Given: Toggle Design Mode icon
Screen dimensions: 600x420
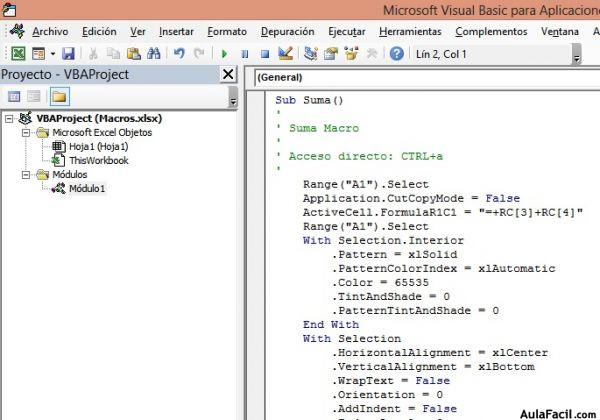Looking at the screenshot, I should pos(285,54).
